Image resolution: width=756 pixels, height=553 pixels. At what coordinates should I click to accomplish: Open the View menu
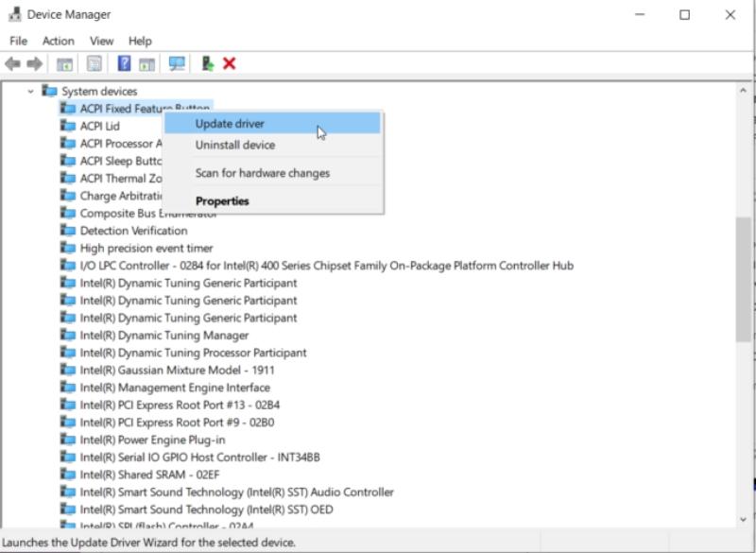[x=102, y=41]
